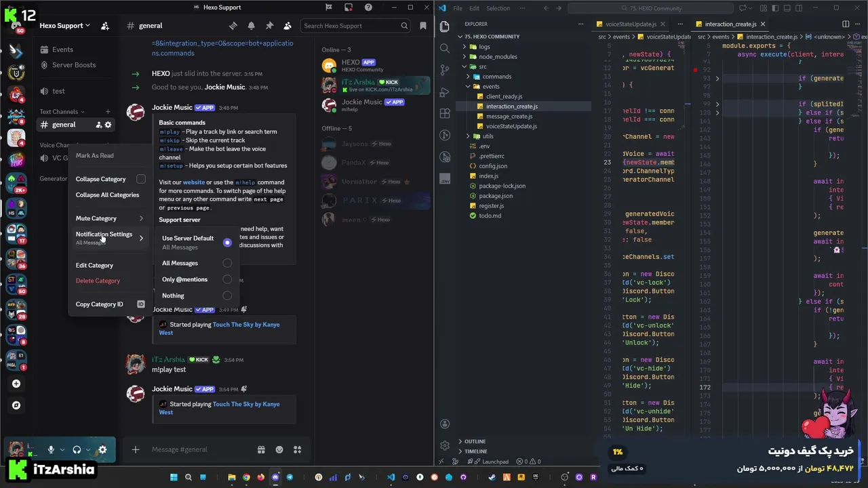This screenshot has height=488, width=868.
Task: Expand OUTLINE section in VS Code
Action: [x=475, y=441]
